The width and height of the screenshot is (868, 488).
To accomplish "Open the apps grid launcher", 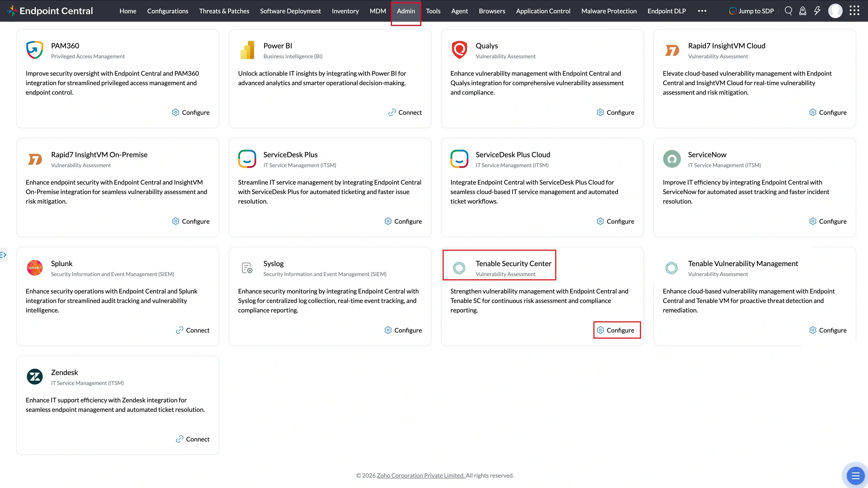I will (854, 11).
